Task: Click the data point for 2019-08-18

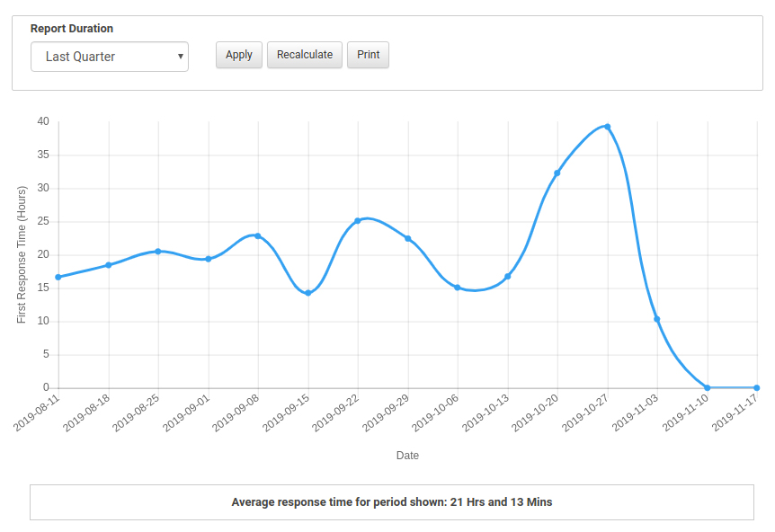Action: tap(108, 265)
